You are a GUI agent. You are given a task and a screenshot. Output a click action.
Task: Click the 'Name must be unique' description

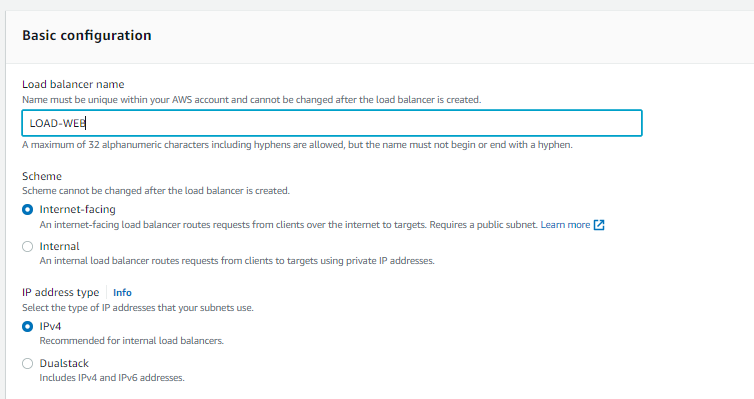tap(251, 100)
